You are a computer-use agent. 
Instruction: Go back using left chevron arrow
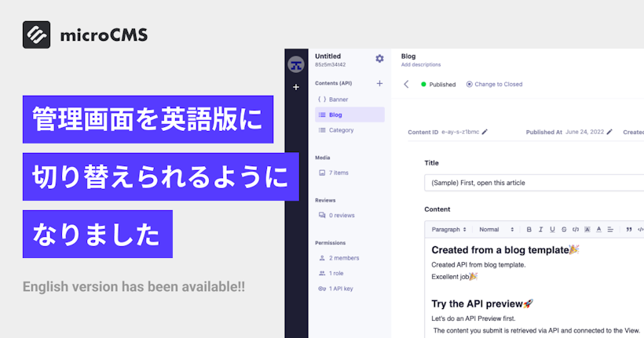(406, 84)
